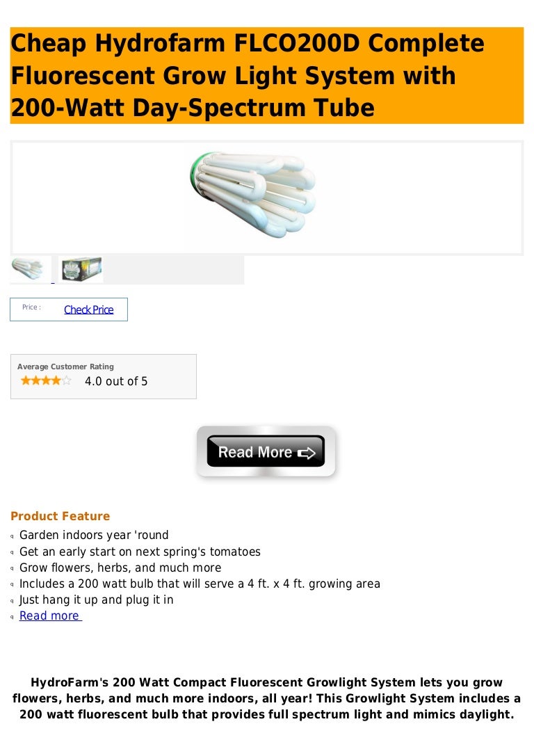The height and width of the screenshot is (756, 534).
Task: Click the 4.0 out of 5 rating text
Action: click(x=116, y=381)
